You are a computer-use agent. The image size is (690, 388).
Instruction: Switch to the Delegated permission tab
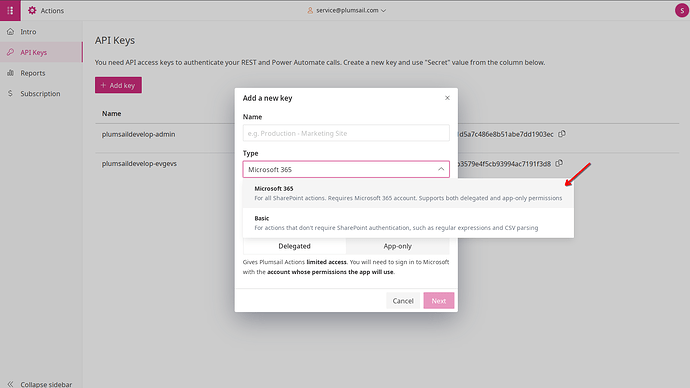(x=294, y=246)
